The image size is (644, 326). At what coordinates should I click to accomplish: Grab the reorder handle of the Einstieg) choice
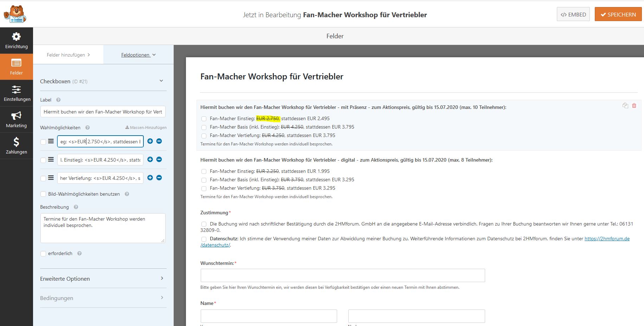(51, 159)
